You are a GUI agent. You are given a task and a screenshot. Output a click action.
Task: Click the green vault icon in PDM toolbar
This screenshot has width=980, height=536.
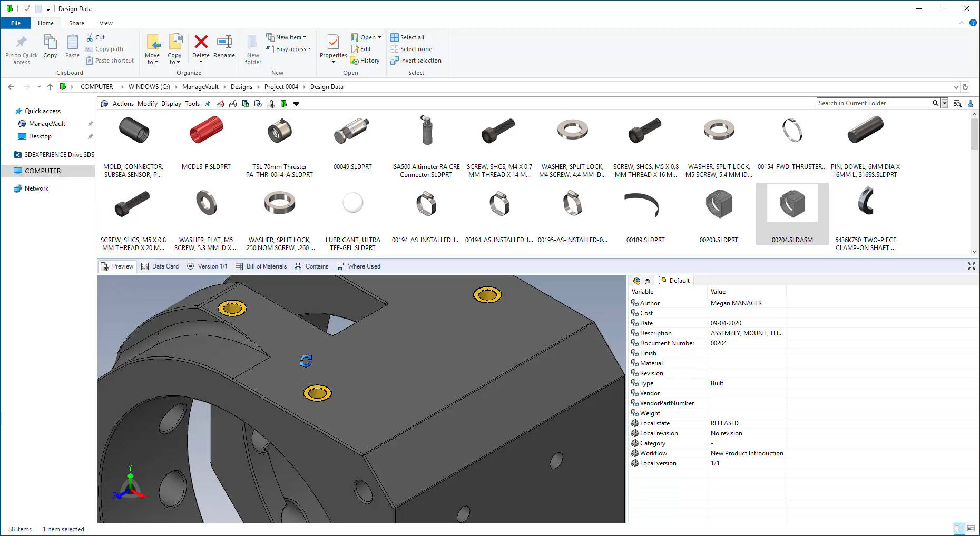[x=283, y=104]
